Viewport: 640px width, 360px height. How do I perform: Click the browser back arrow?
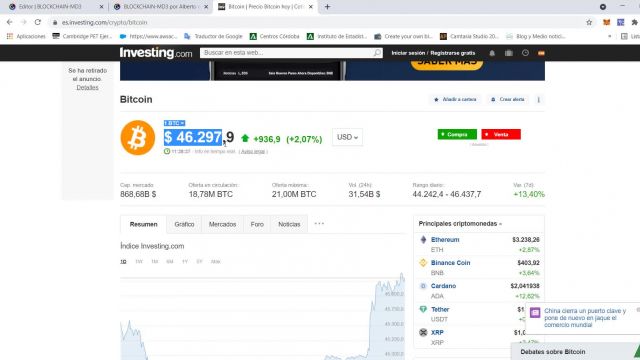[x=10, y=22]
